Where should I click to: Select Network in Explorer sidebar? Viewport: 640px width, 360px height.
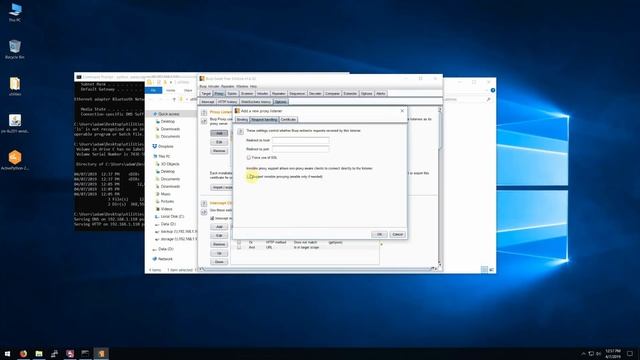tap(165, 259)
